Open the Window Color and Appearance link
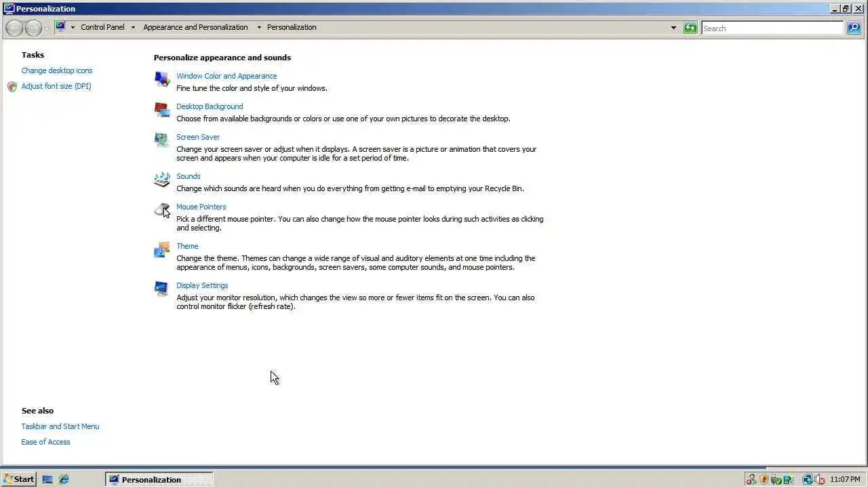Viewport: 868px width, 488px height. [226, 76]
